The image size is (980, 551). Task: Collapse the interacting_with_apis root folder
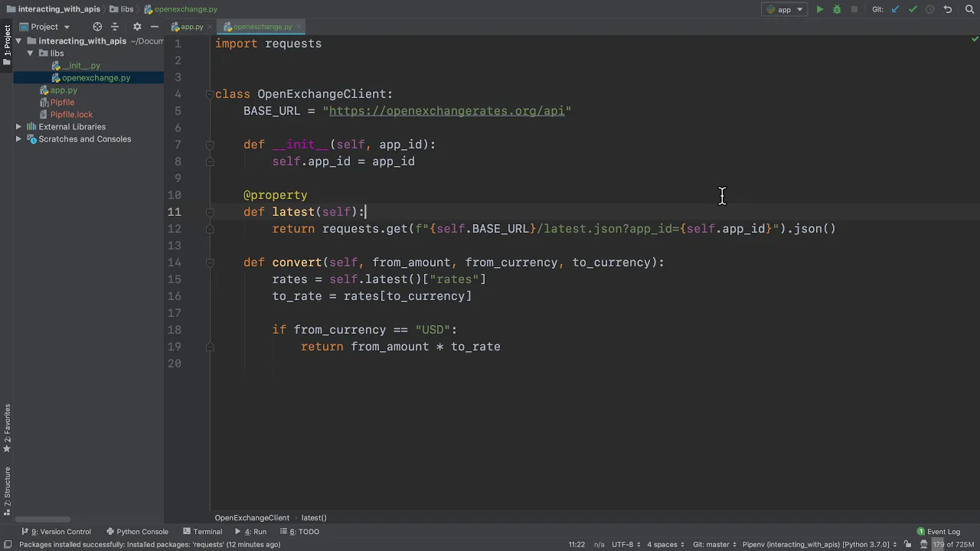pyautogui.click(x=18, y=41)
